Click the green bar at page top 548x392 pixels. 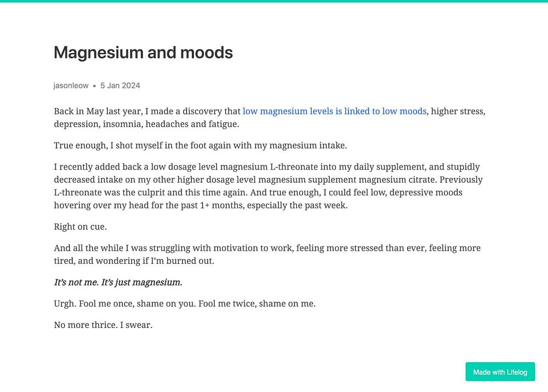coord(274,1)
